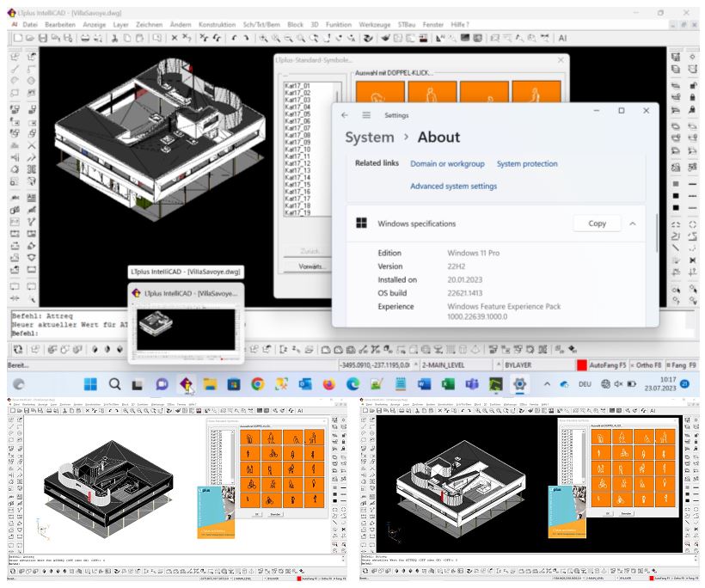Open File Explorer from taskbar

tap(210, 384)
